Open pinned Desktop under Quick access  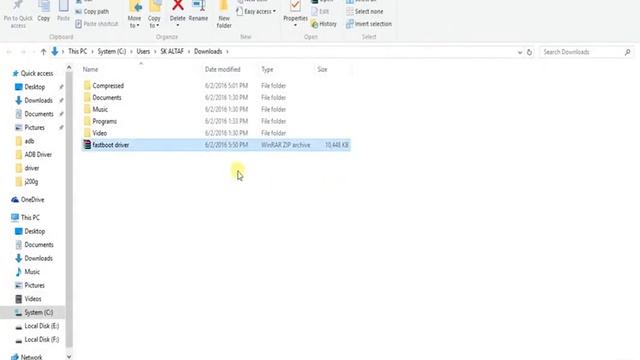[34, 87]
